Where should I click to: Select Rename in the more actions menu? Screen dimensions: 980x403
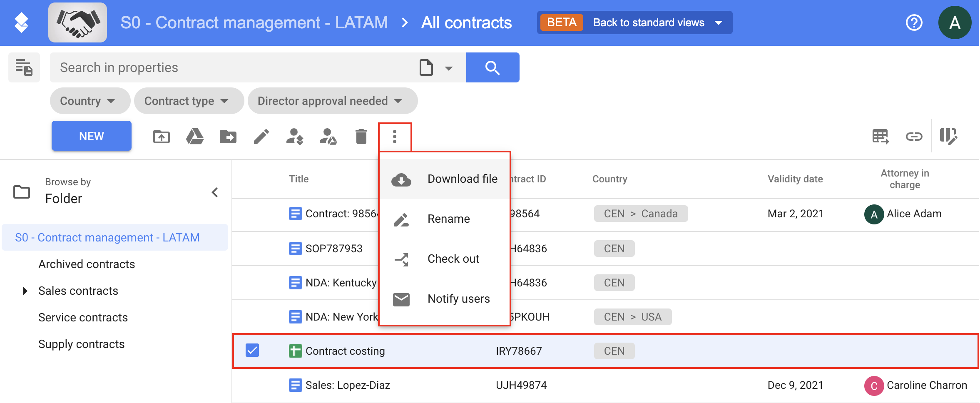[x=445, y=219]
